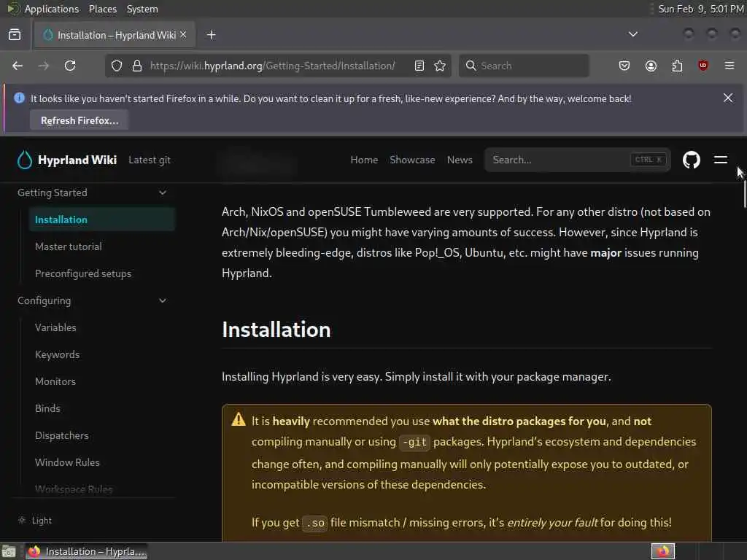Go back using the back arrow
The width and height of the screenshot is (747, 560).
18,66
